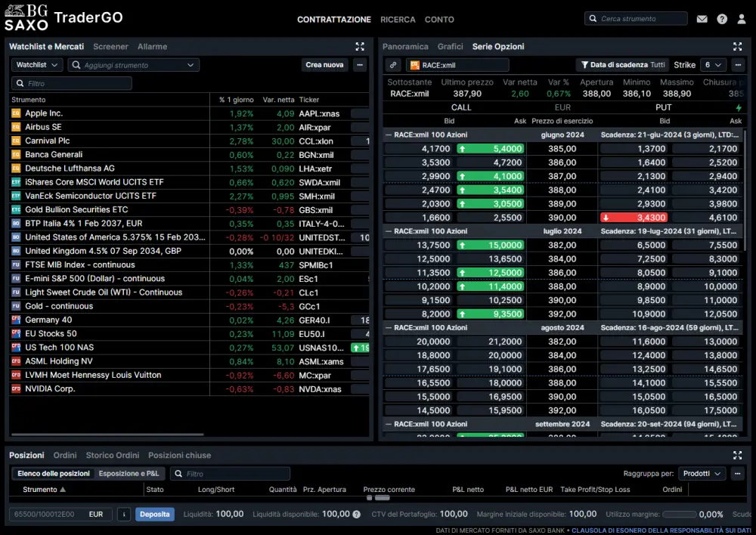Click the Deposita button

click(x=154, y=515)
